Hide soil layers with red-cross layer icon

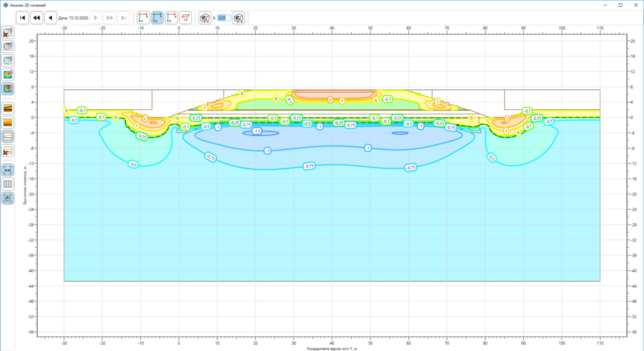tap(8, 150)
